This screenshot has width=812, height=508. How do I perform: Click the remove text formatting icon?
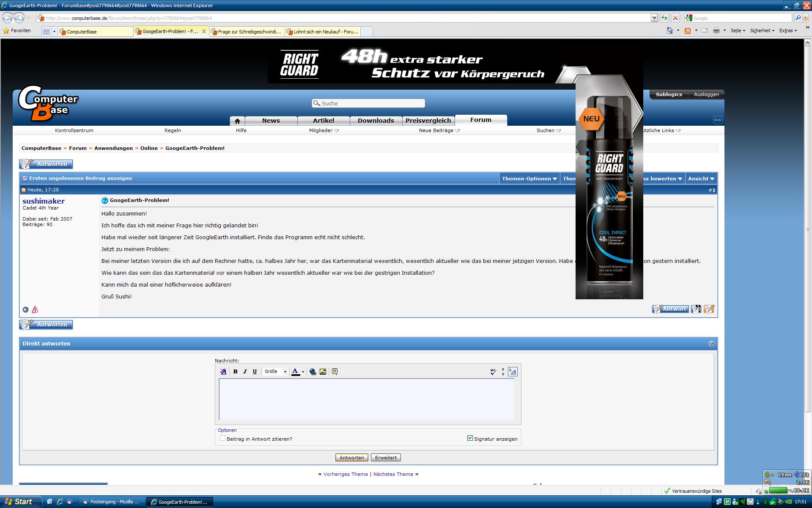point(223,372)
